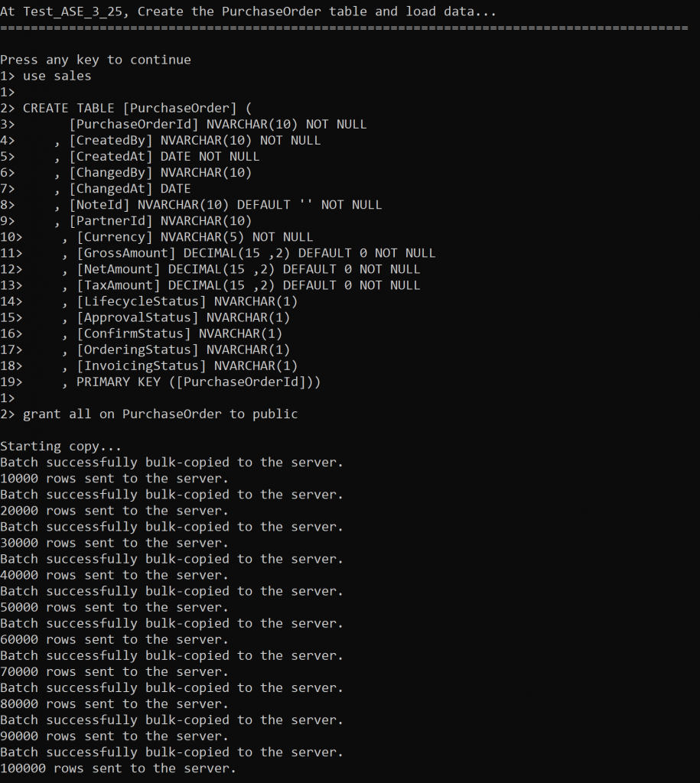Image resolution: width=700 pixels, height=783 pixels.
Task: Click the [CreatedAt] DATE NOT NULL line
Action: pyautogui.click(x=157, y=156)
